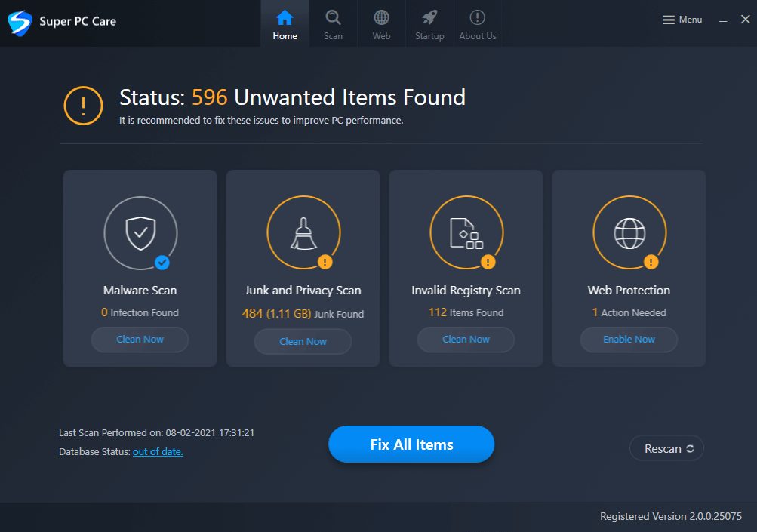Click the Web Protection title

629,290
